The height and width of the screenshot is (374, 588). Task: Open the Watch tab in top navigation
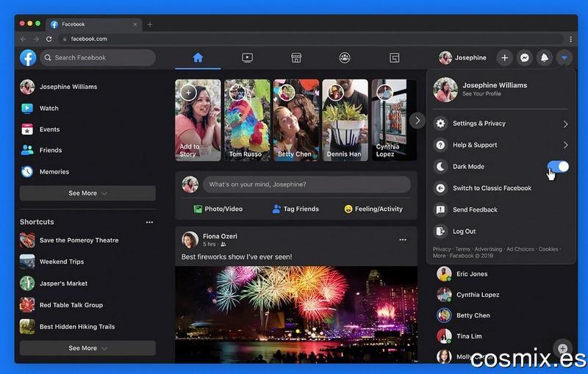pyautogui.click(x=247, y=58)
